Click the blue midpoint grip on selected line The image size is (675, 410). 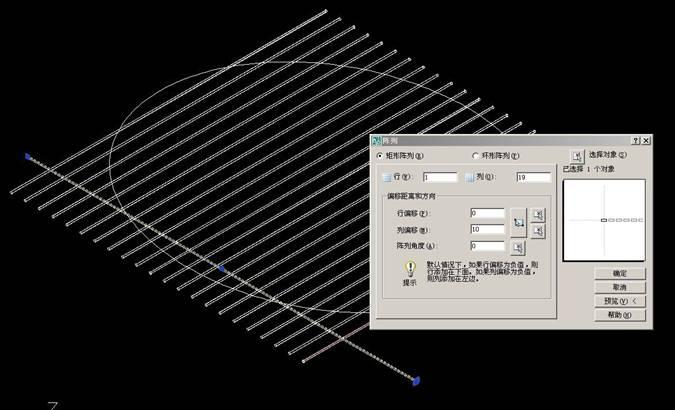(x=221, y=269)
